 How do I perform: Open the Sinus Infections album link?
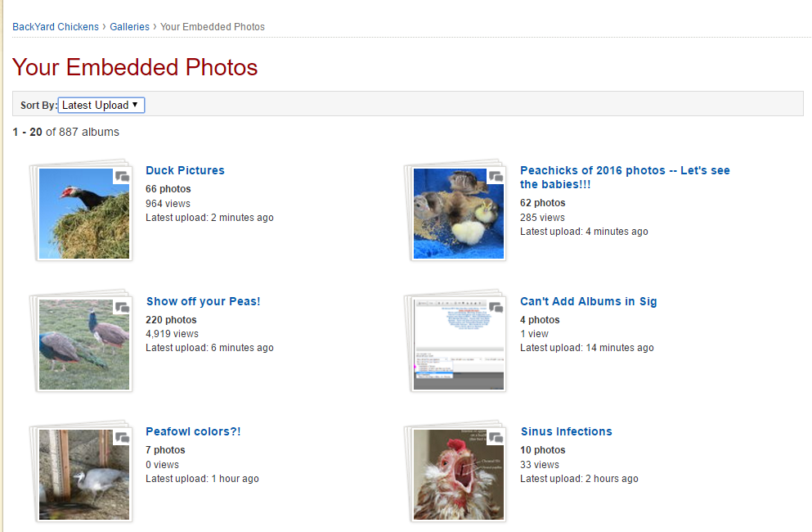[x=566, y=431]
